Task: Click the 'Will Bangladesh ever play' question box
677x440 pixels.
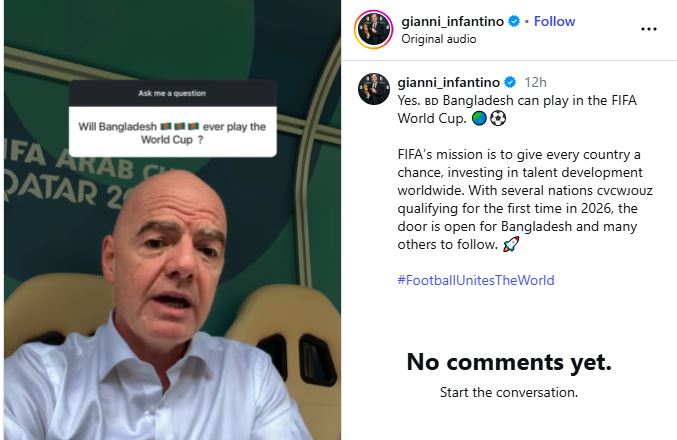Action: [173, 132]
